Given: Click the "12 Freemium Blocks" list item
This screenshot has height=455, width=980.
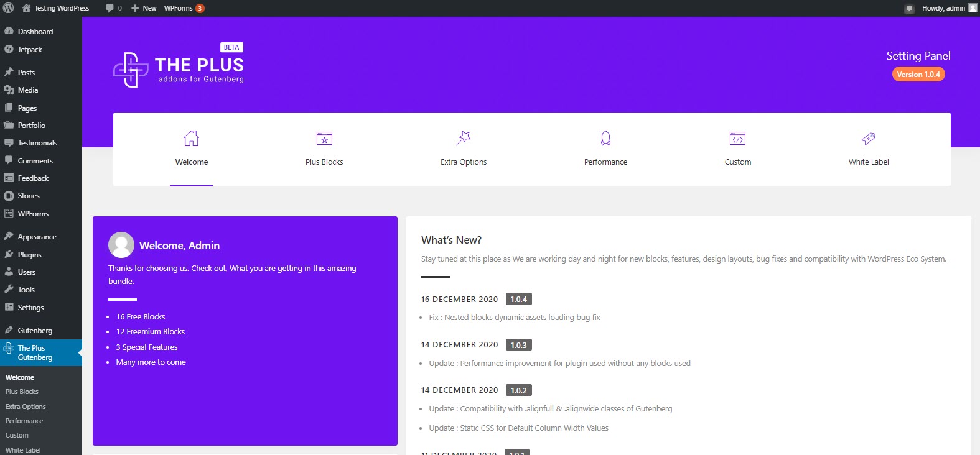Looking at the screenshot, I should [x=151, y=331].
